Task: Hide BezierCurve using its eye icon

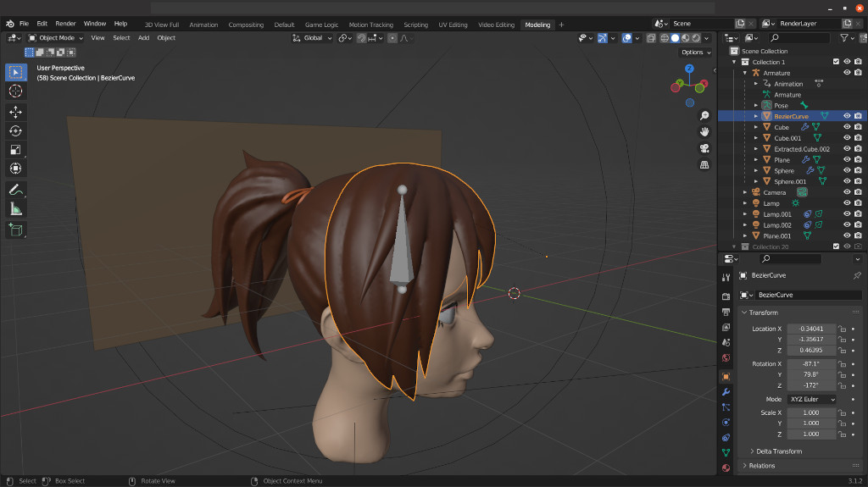Action: 847,116
